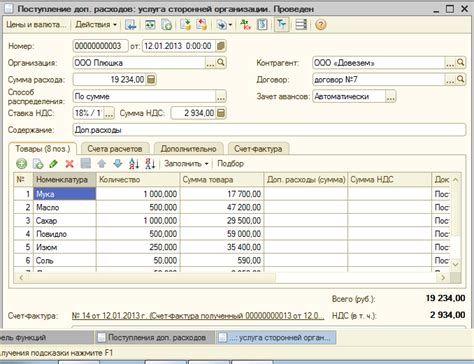Click into the Номер field

click(100, 46)
